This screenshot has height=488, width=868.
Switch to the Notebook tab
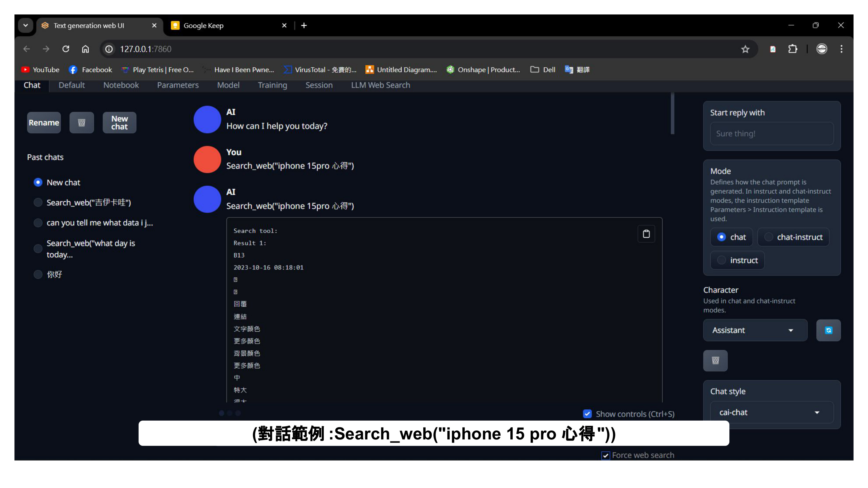(x=121, y=85)
